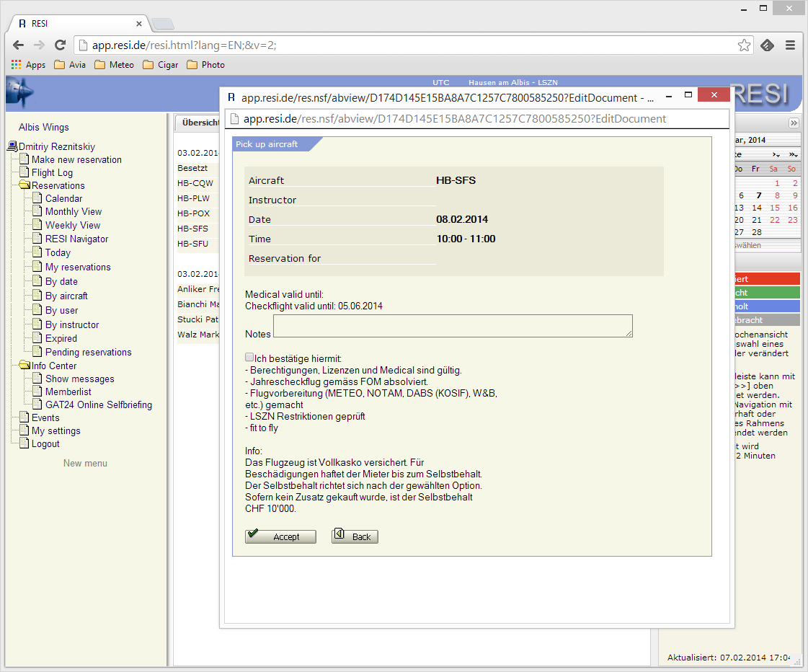
Task: Collapse the Reservations folder in sidebar
Action: 25,185
